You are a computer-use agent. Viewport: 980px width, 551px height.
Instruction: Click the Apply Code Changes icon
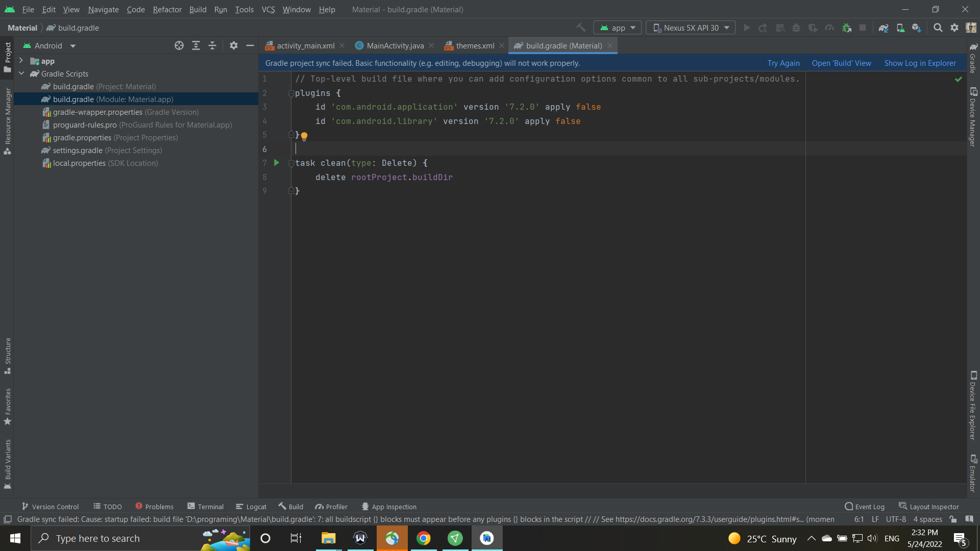tap(780, 28)
